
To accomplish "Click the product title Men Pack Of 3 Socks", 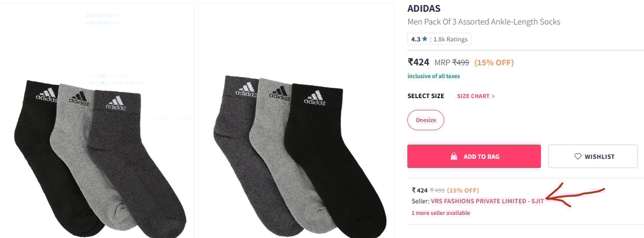I will pos(484,22).
